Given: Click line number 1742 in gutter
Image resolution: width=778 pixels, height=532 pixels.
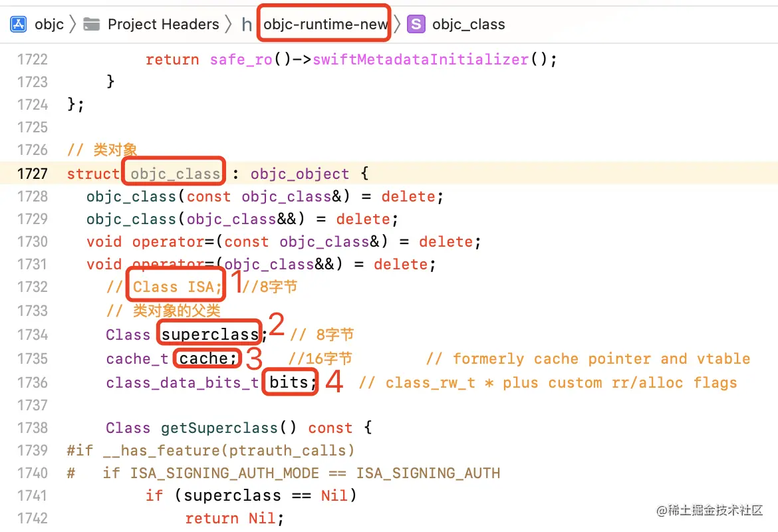Looking at the screenshot, I should 33,518.
